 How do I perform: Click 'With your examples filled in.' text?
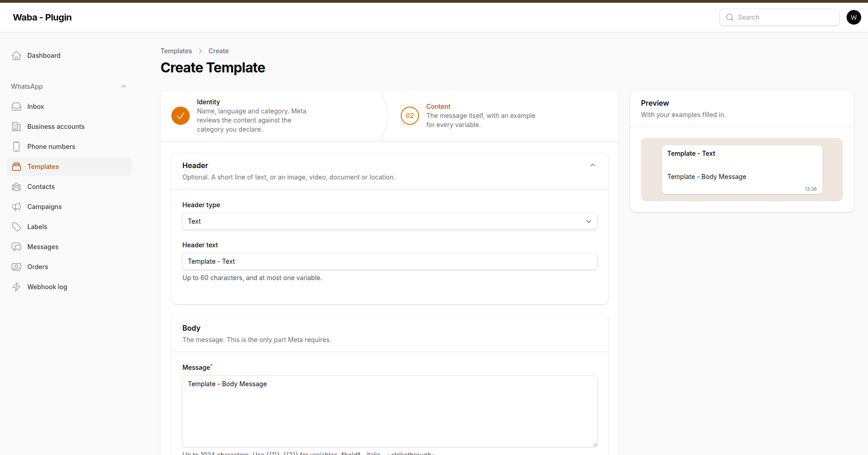[x=683, y=115]
